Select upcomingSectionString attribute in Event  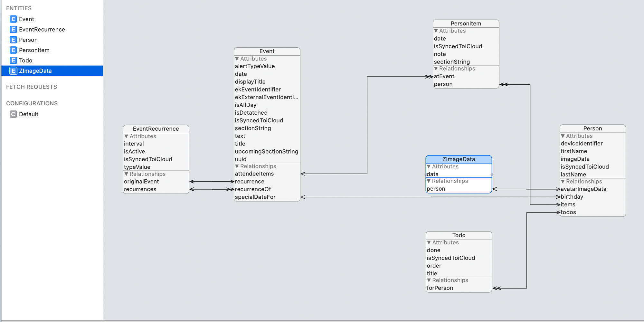click(267, 151)
